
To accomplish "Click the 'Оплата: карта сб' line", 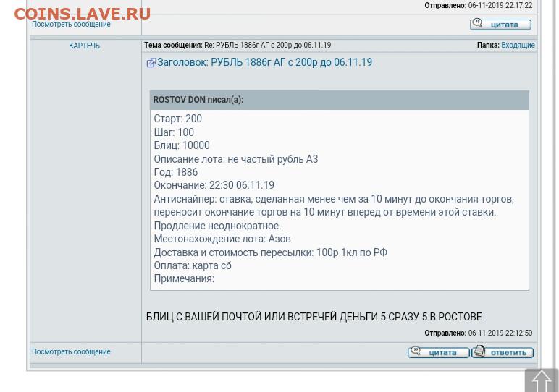I will [193, 265].
